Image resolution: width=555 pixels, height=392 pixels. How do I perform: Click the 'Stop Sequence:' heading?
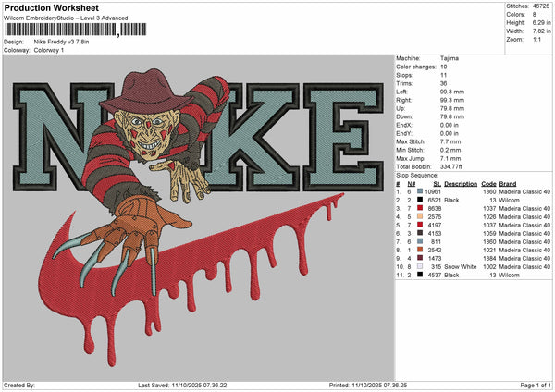pos(417,175)
